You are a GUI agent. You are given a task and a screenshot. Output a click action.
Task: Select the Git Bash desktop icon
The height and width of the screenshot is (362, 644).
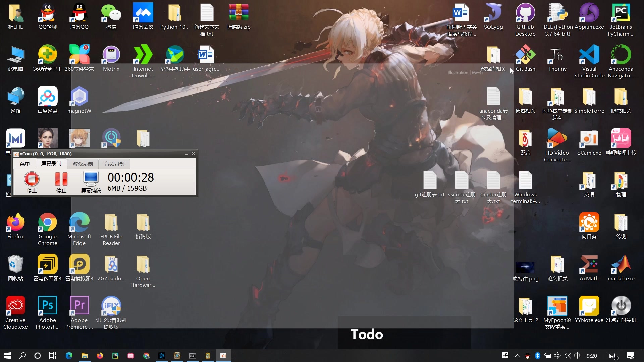(525, 55)
